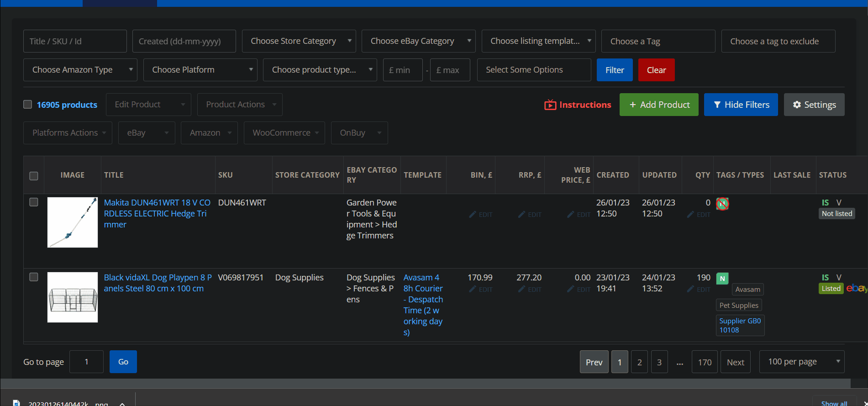Click the blue Filter button
Image resolution: width=868 pixels, height=406 pixels.
click(615, 70)
